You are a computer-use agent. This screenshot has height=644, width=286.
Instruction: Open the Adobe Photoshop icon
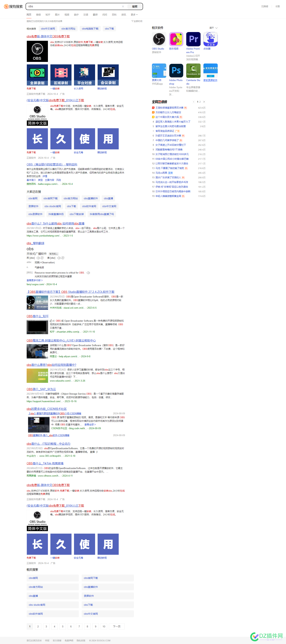pyautogui.click(x=176, y=71)
